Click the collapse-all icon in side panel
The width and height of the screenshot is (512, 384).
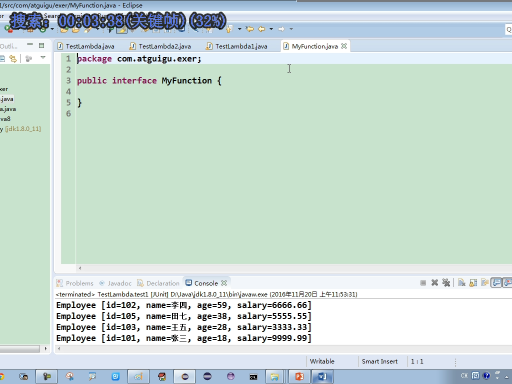tap(2, 59)
